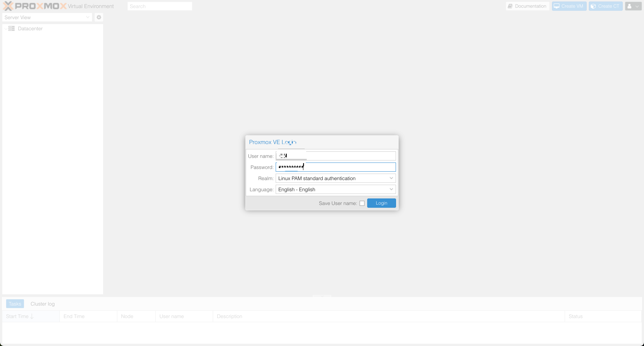
Task: Click the Create CT cube icon
Action: coord(593,6)
